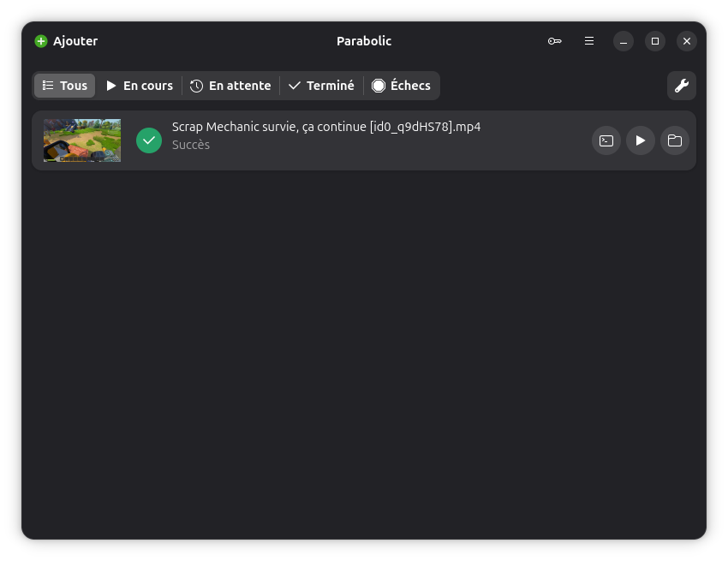Click the Ajouter add download button
Image resolution: width=728 pixels, height=561 pixels.
click(x=67, y=41)
